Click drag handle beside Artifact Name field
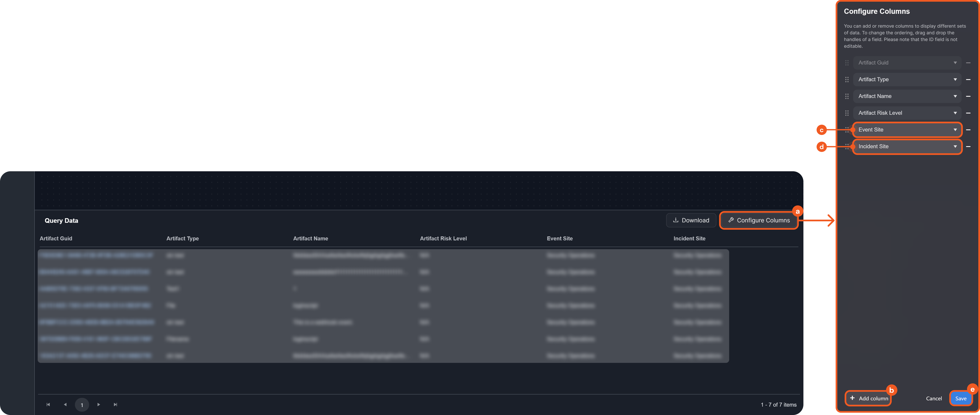 [847, 96]
